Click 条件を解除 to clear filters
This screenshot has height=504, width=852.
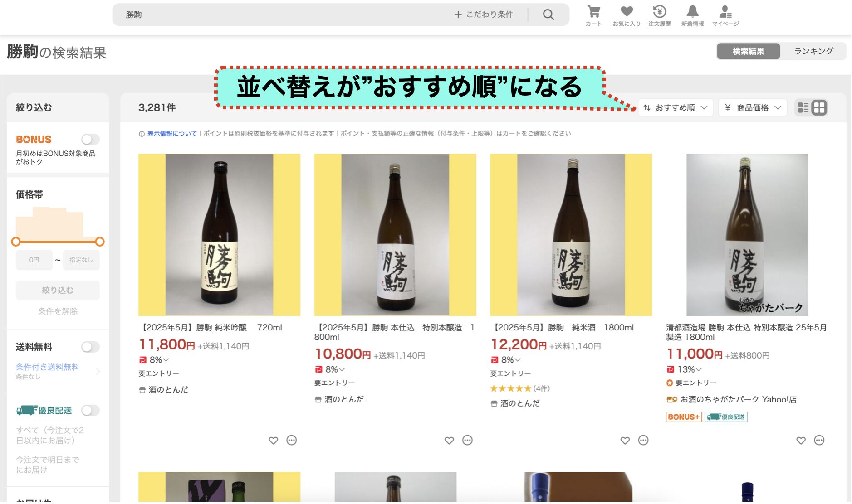click(58, 311)
